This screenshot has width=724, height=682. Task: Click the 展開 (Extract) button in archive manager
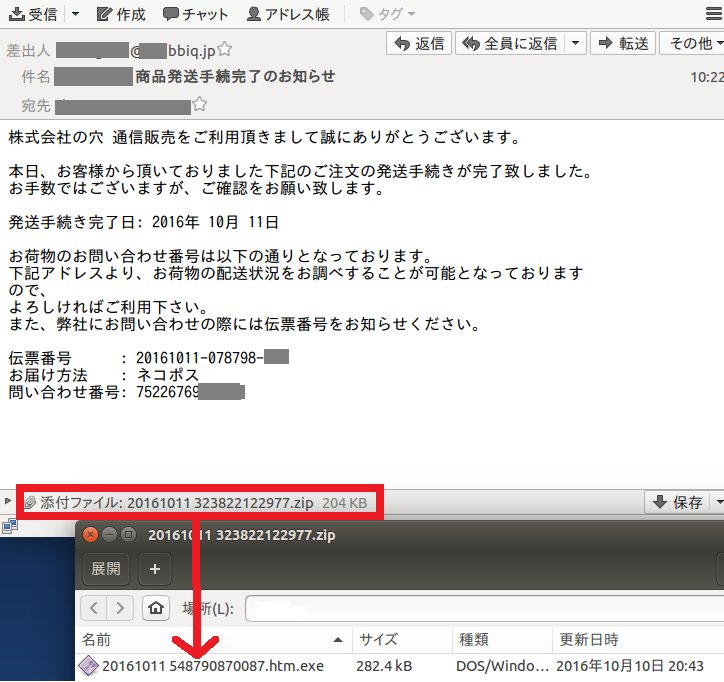tap(106, 568)
